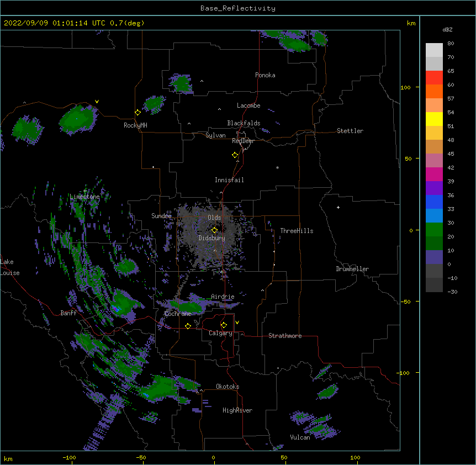Select the Stettler label
Image resolution: width=476 pixels, height=465 pixels.
coord(350,131)
